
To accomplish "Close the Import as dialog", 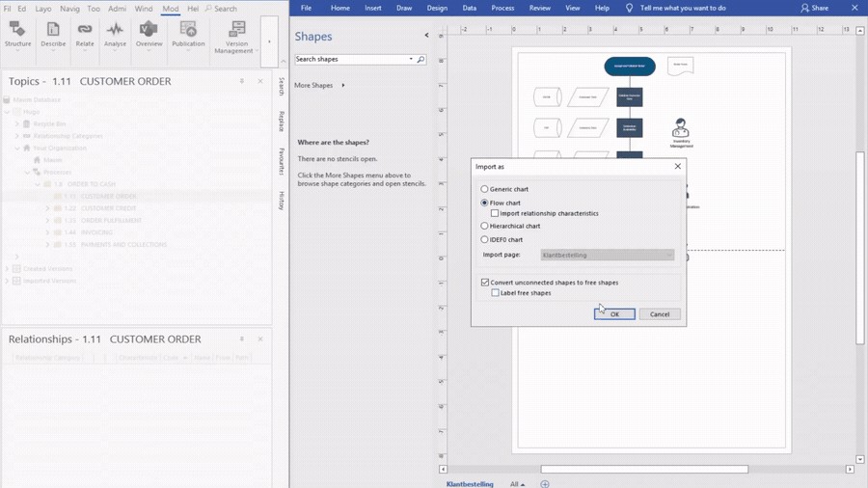I will pyautogui.click(x=678, y=166).
